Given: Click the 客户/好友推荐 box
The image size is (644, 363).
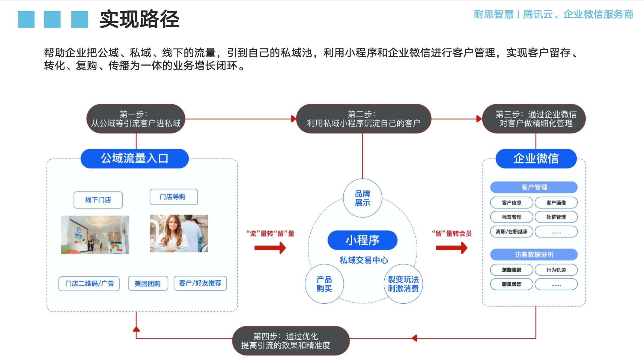Looking at the screenshot, I should click(200, 283).
